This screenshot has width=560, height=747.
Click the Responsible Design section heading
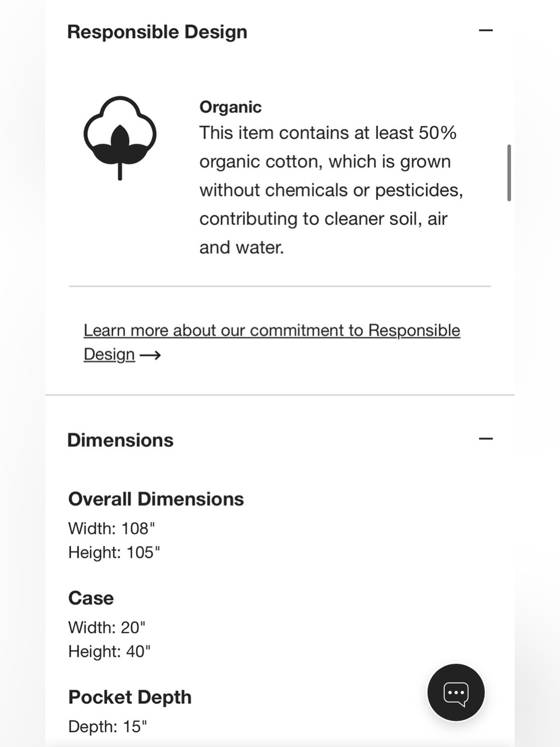157,32
